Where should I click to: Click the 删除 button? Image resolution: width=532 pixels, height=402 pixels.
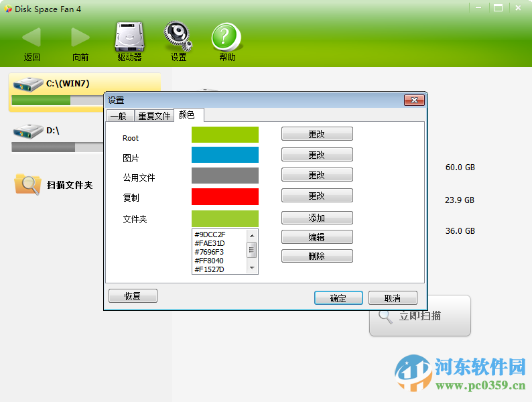317,256
